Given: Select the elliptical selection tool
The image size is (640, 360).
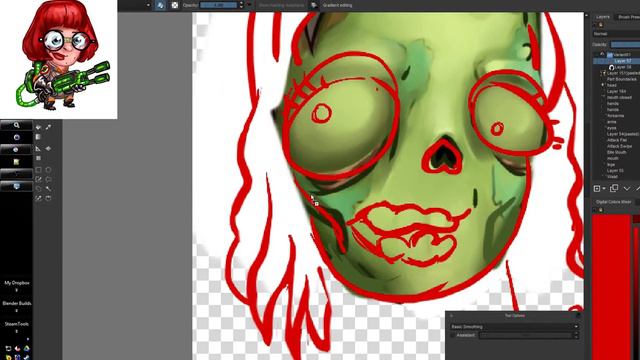Looking at the screenshot, I should coord(49,169).
